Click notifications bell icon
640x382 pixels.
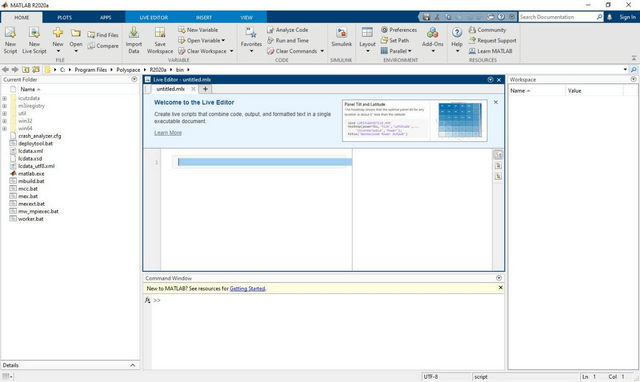pyautogui.click(x=609, y=17)
